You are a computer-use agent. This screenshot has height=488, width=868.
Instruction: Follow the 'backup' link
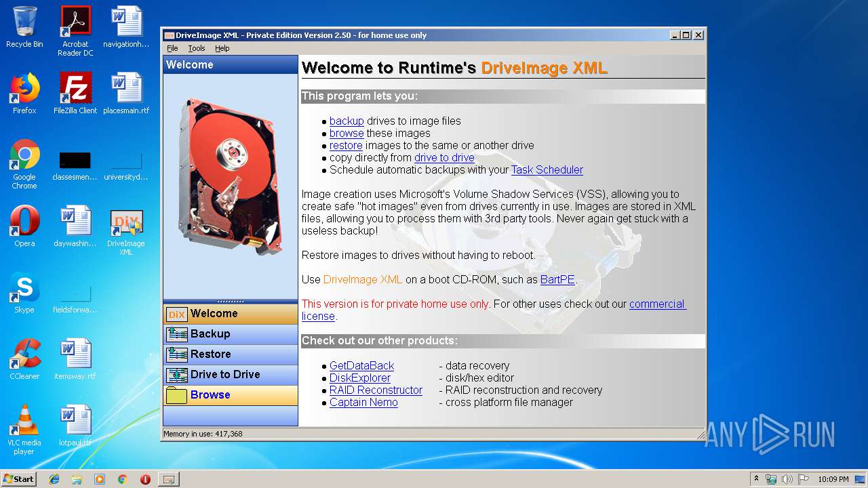click(347, 121)
